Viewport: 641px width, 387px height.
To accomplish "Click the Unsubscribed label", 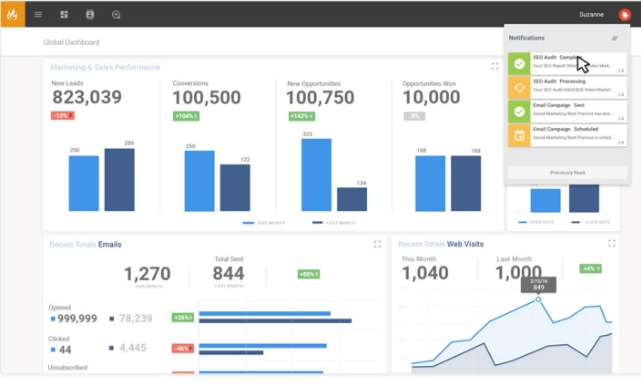I will tap(68, 367).
